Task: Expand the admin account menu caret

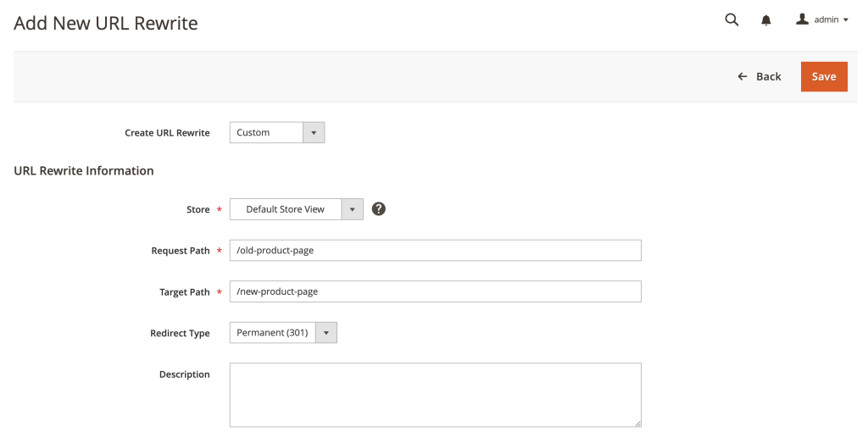Action: point(846,20)
